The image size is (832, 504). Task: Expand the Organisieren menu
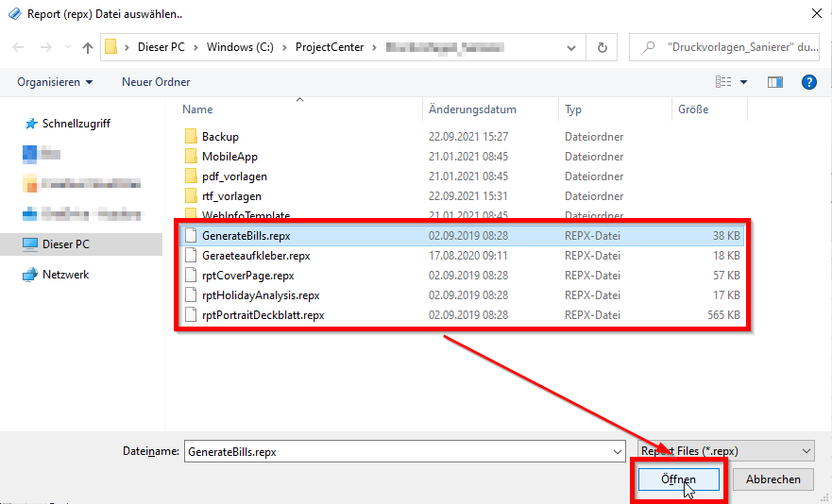point(55,82)
